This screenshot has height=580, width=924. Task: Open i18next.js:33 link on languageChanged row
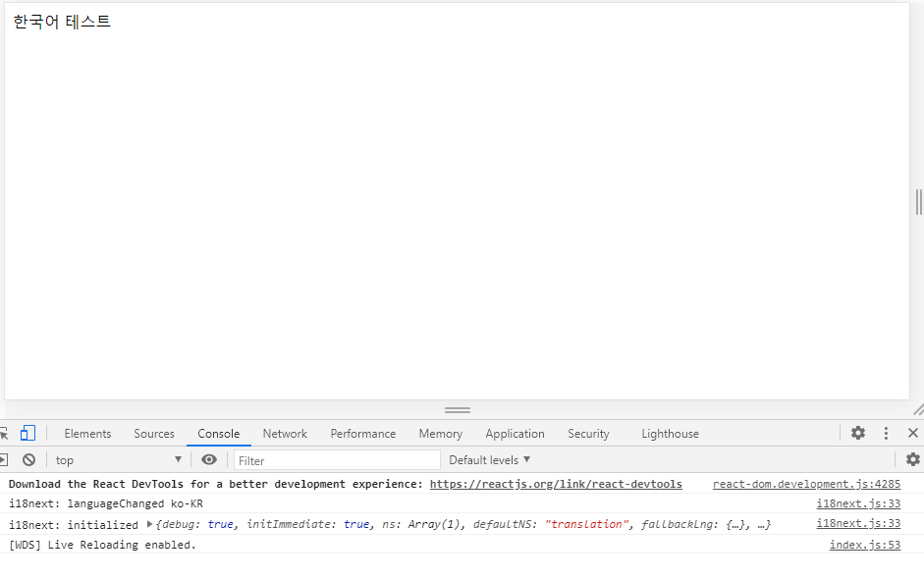pos(858,503)
